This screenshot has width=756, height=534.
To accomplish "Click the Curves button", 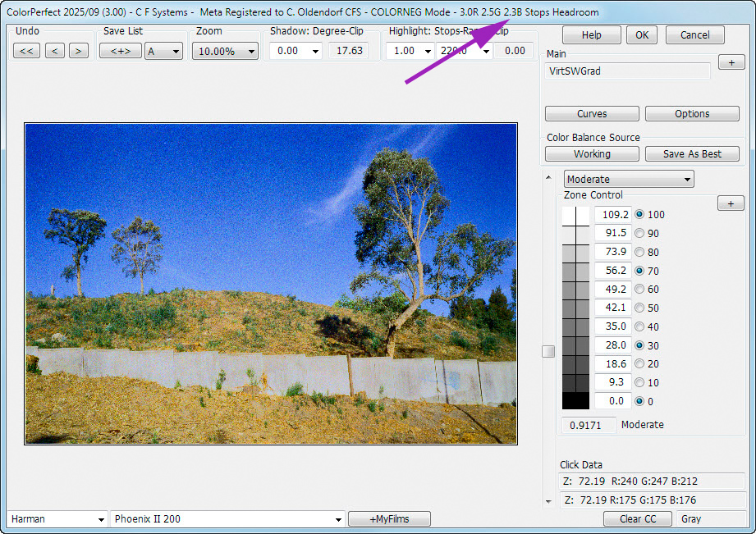I will (x=592, y=114).
